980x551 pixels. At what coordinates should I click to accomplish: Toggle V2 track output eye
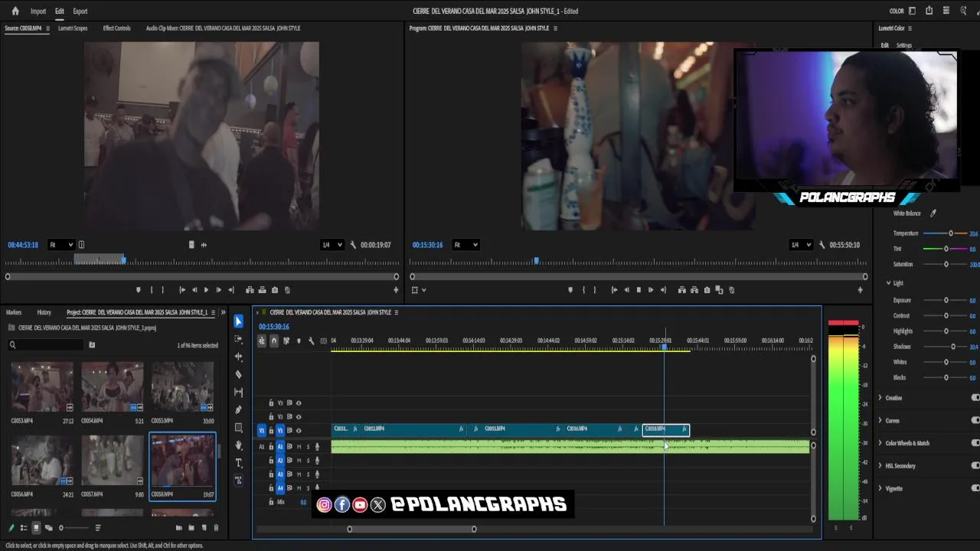[299, 416]
